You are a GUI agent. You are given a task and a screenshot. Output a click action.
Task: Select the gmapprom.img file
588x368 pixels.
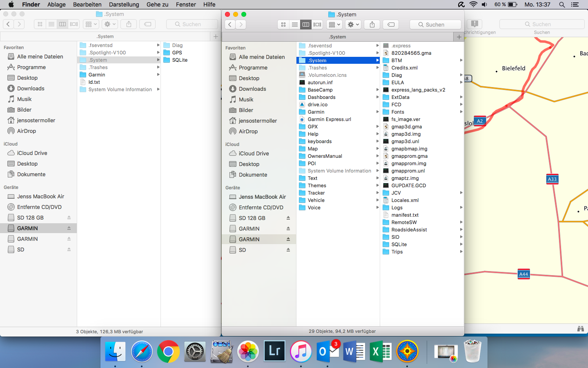click(408, 164)
